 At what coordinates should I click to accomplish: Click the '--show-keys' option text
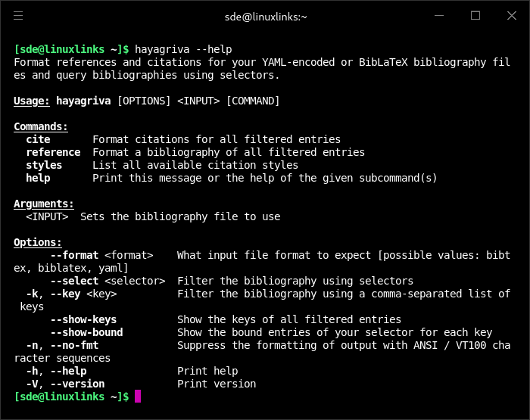(83, 319)
